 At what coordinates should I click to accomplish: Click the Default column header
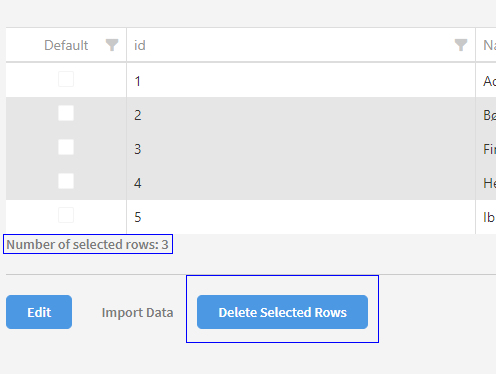tap(66, 45)
